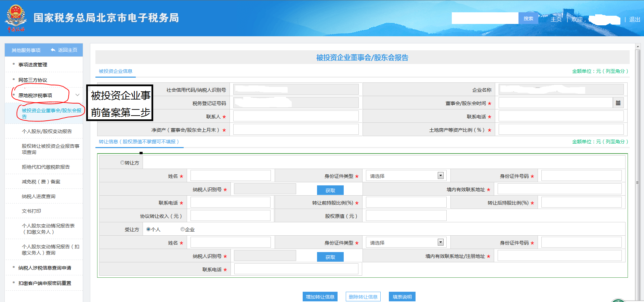Select the 个人 radio under 受让方

pos(148,229)
